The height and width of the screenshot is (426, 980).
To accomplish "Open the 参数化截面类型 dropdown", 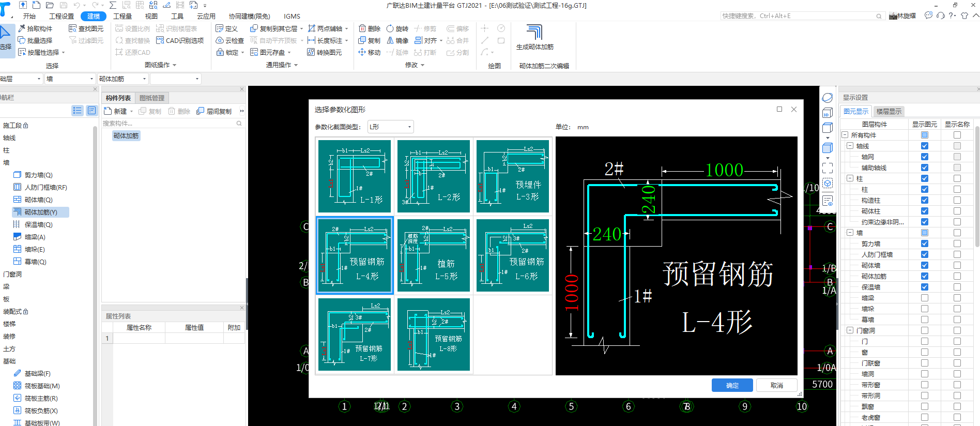I will coord(391,127).
